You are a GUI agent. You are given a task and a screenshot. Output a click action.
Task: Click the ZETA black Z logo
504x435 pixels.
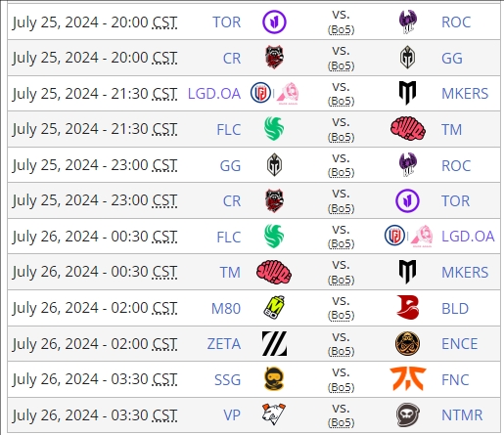point(274,343)
